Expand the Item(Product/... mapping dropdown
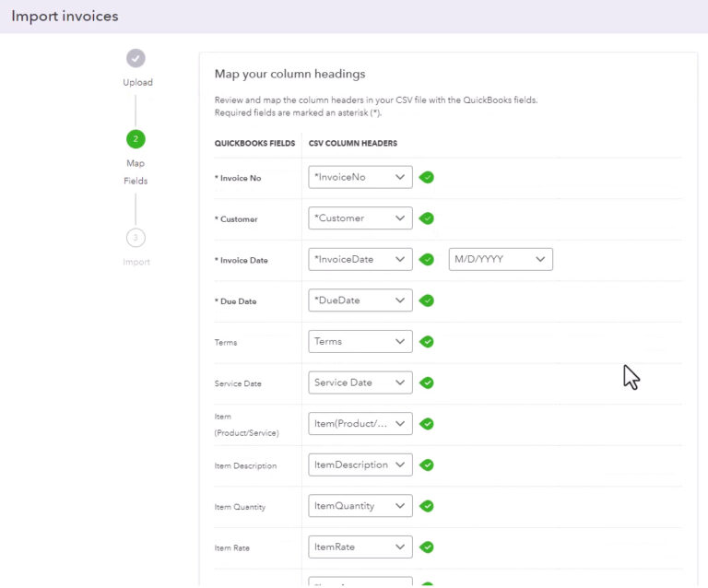 (x=360, y=424)
